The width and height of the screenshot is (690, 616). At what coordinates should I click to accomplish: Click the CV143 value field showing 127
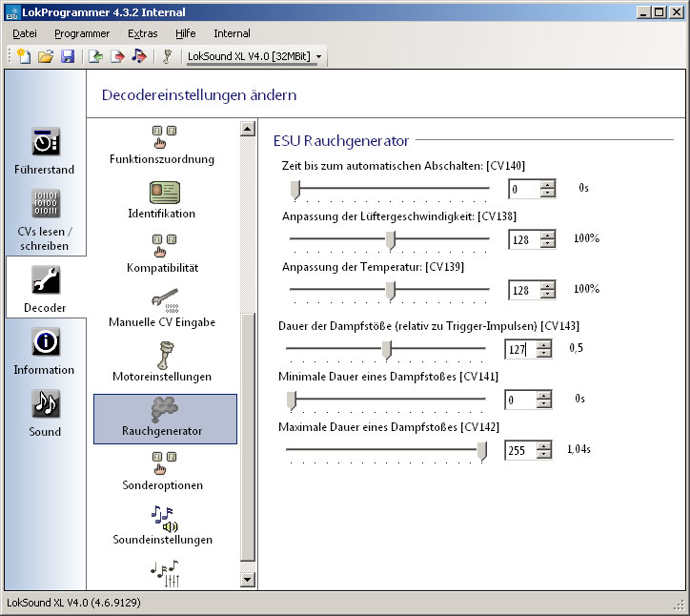(x=520, y=350)
